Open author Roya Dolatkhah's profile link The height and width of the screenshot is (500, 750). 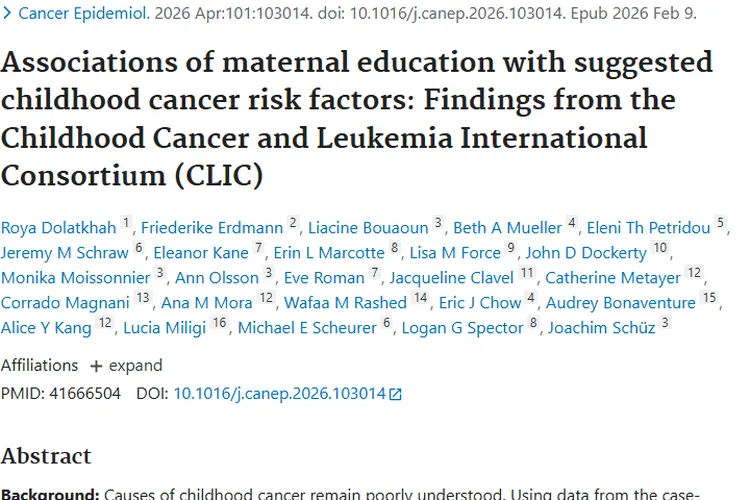point(58,227)
